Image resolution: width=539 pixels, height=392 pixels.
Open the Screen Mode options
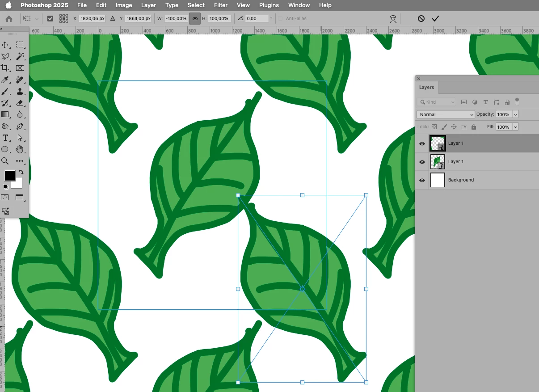[20, 198]
